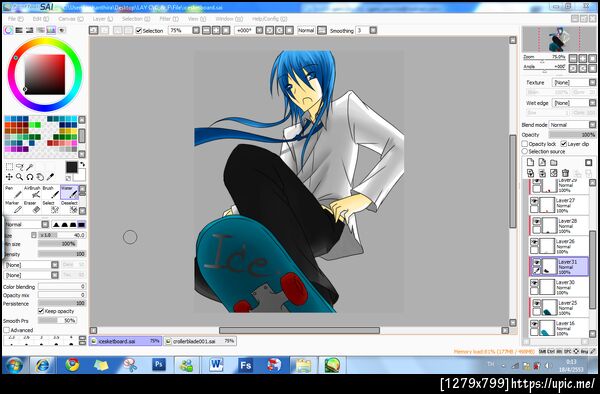600x394 pixels.
Task: Adjust the layer Opacity slider
Action: [572, 135]
